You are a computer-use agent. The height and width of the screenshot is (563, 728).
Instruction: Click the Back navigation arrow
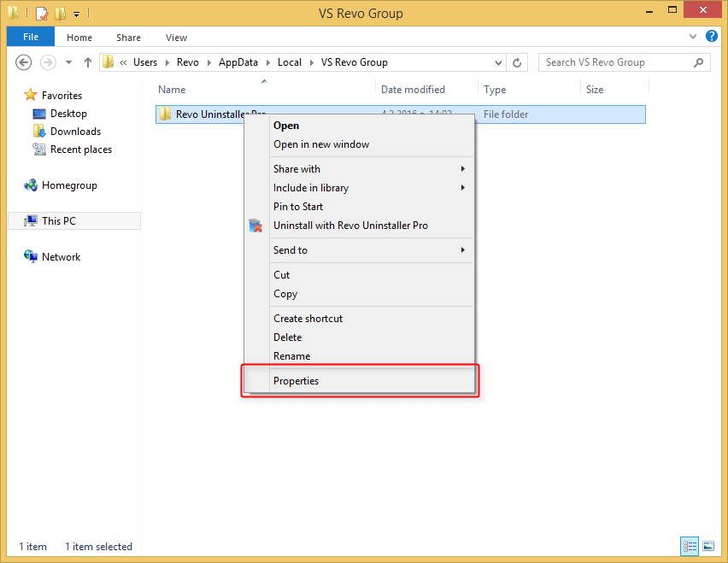[23, 62]
